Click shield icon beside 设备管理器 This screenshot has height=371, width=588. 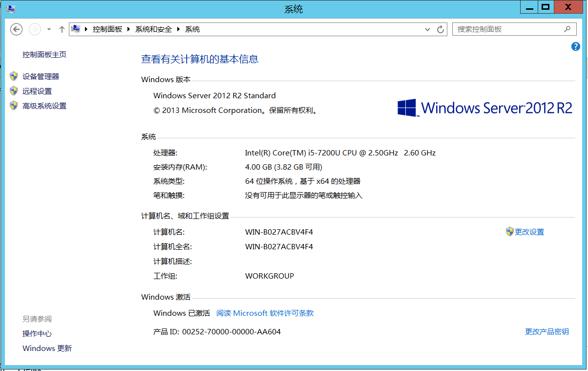(14, 76)
